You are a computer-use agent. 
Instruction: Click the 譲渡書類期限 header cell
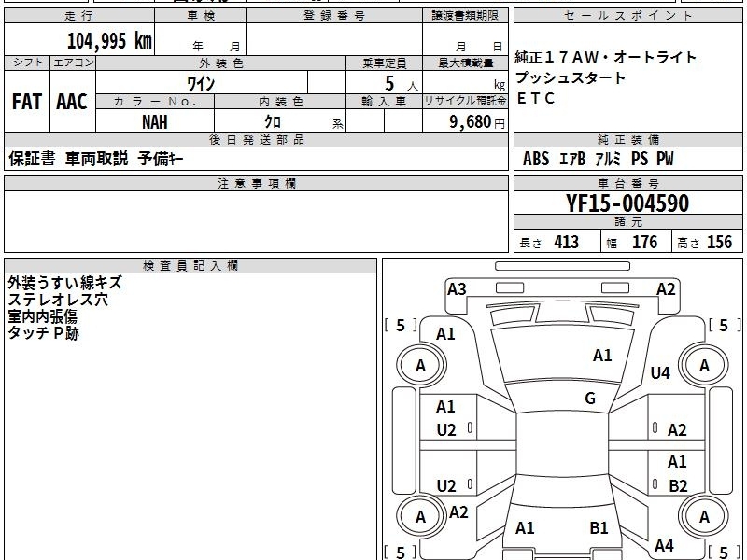click(x=465, y=16)
